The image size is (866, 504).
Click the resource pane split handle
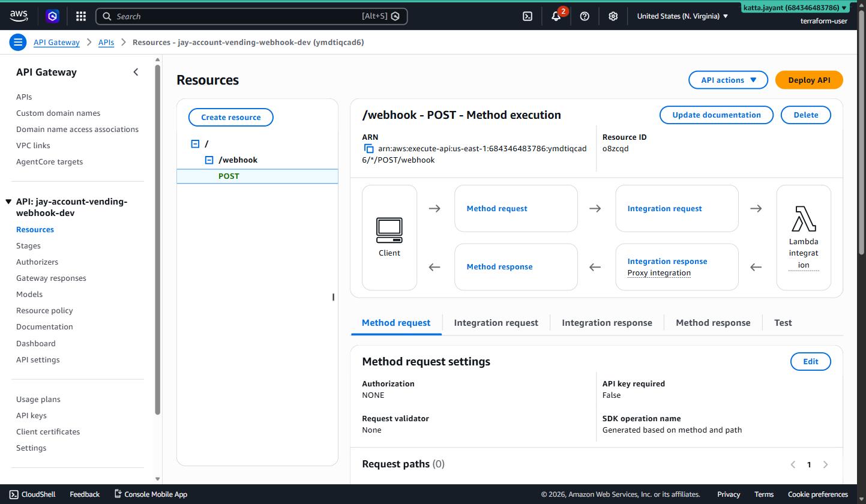[x=333, y=297]
